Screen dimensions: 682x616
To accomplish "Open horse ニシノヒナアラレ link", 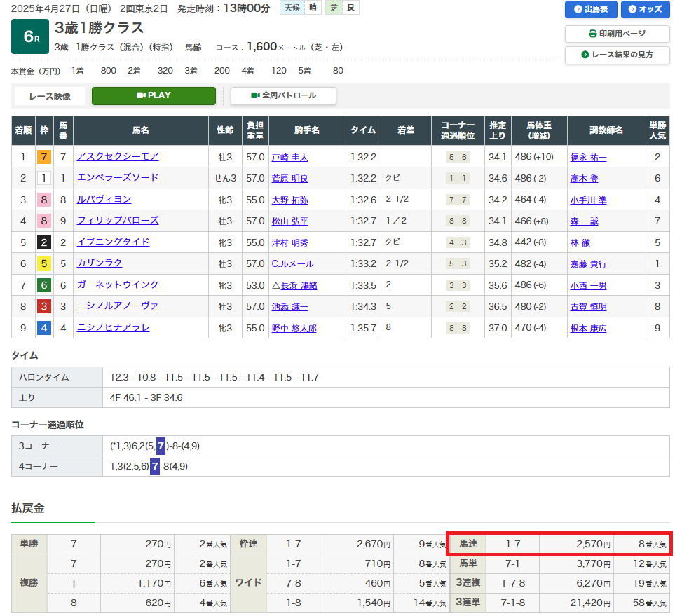I will 113,328.
